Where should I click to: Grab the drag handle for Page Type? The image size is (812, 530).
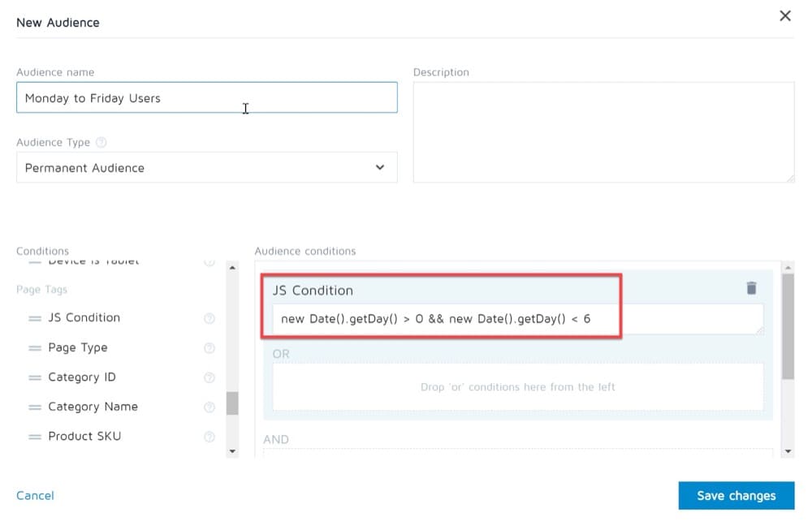(x=35, y=348)
